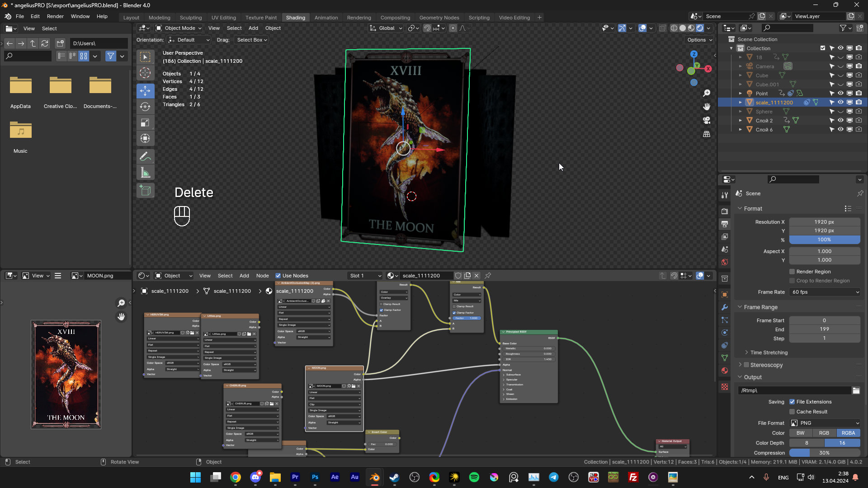The height and width of the screenshot is (488, 868).
Task: Click output path folder browse icon
Action: pos(856,390)
